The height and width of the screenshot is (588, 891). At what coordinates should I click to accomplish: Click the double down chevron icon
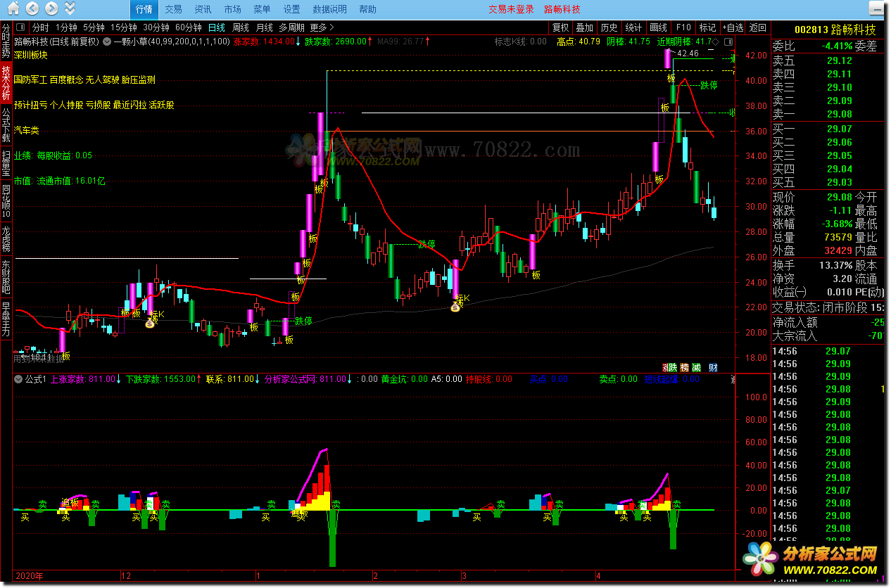(69, 9)
